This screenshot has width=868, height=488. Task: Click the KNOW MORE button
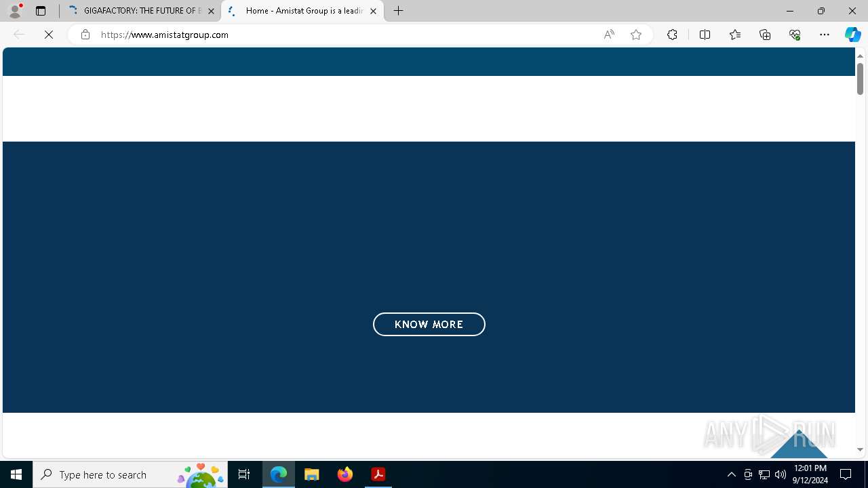tap(429, 325)
